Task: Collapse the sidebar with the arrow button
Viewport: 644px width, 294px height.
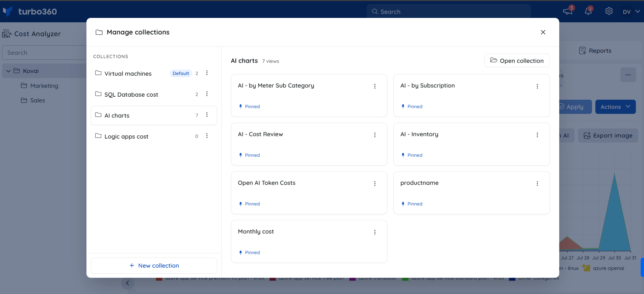Action: tap(127, 283)
